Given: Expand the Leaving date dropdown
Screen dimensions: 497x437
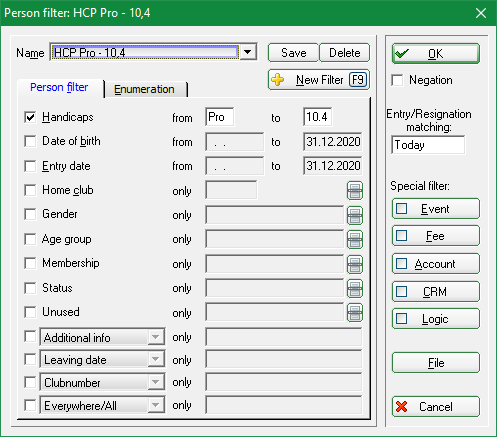Looking at the screenshot, I should (156, 359).
